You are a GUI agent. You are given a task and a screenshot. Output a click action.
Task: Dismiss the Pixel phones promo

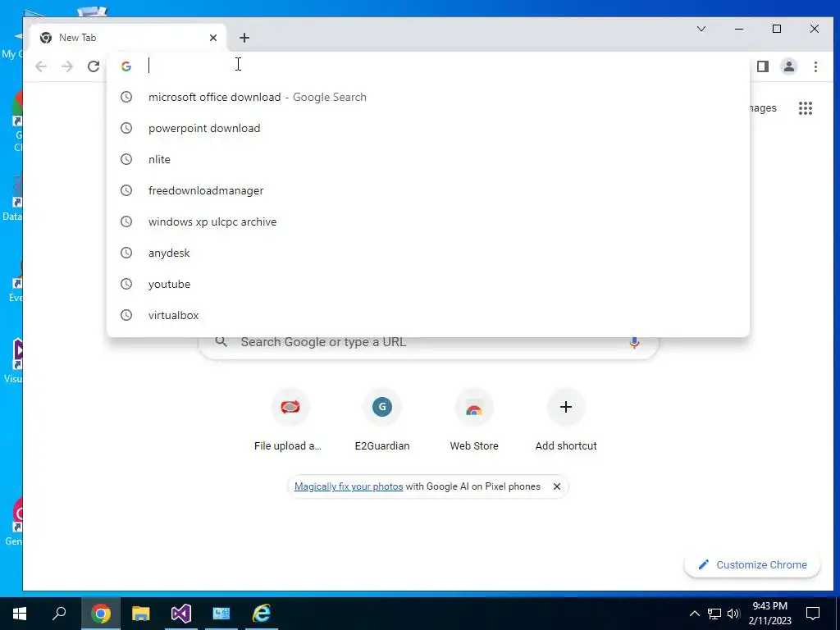tap(557, 486)
